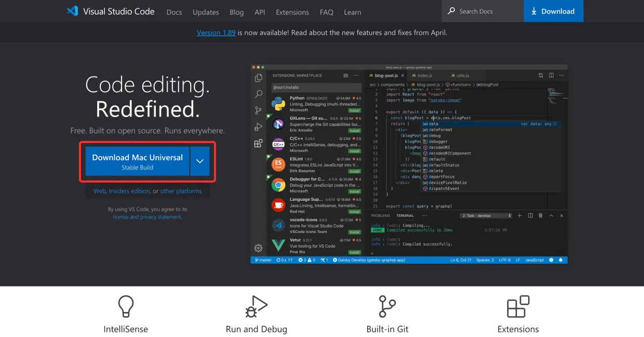This screenshot has height=337, width=644.
Task: Click the Visual Studio Code logo icon
Action: point(72,11)
